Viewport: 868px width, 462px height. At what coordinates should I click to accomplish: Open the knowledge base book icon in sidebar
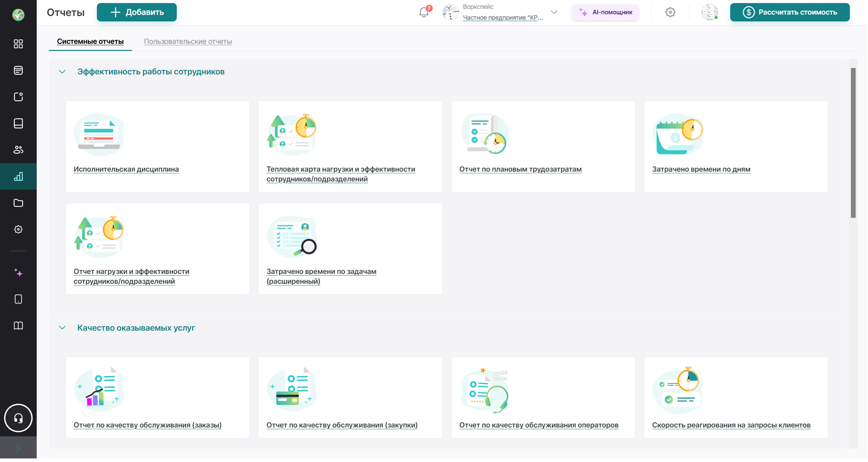pos(18,123)
